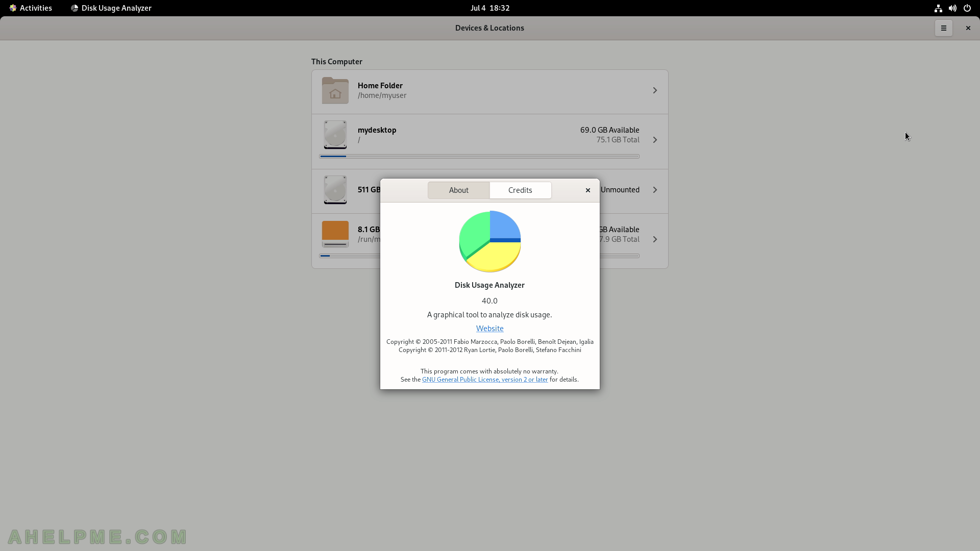Click 'A graphical tool to analyze disk usage.'

click(x=489, y=315)
